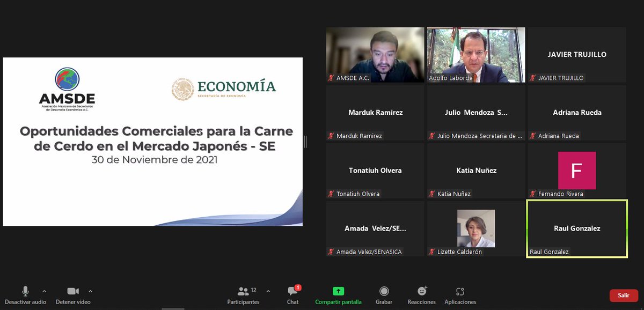This screenshot has width=644, height=310.
Task: Click muted mic icon on Adriana Rueda label
Action: [533, 136]
